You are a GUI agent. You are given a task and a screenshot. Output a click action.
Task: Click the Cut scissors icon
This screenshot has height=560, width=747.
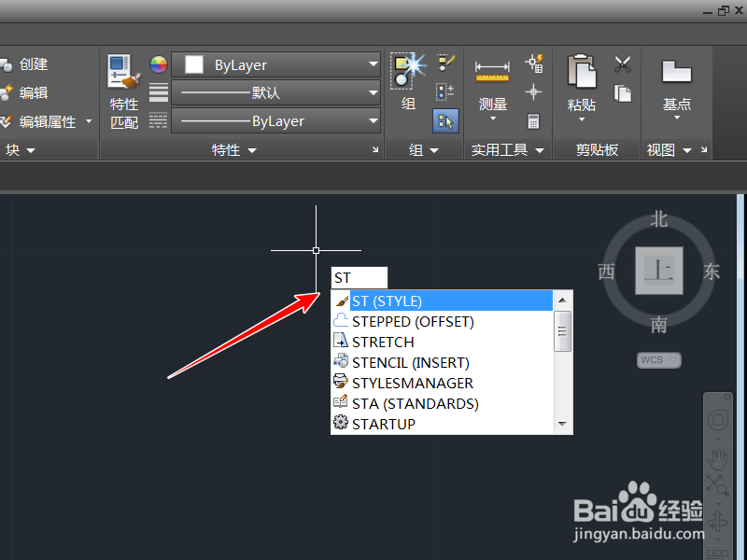click(622, 64)
